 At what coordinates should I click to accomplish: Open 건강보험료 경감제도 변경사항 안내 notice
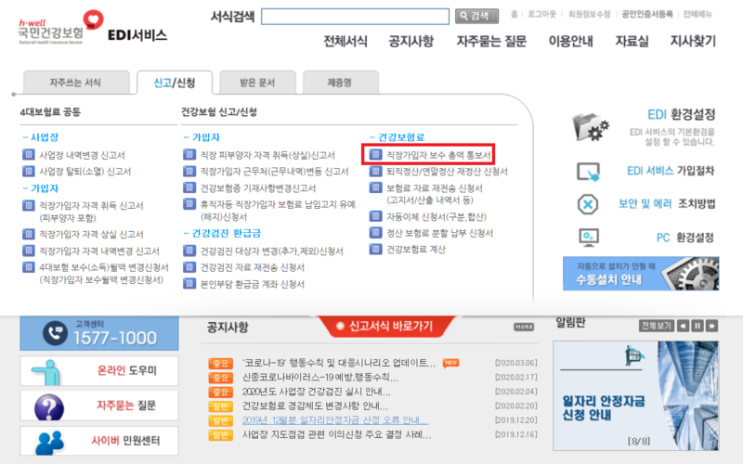point(315,406)
